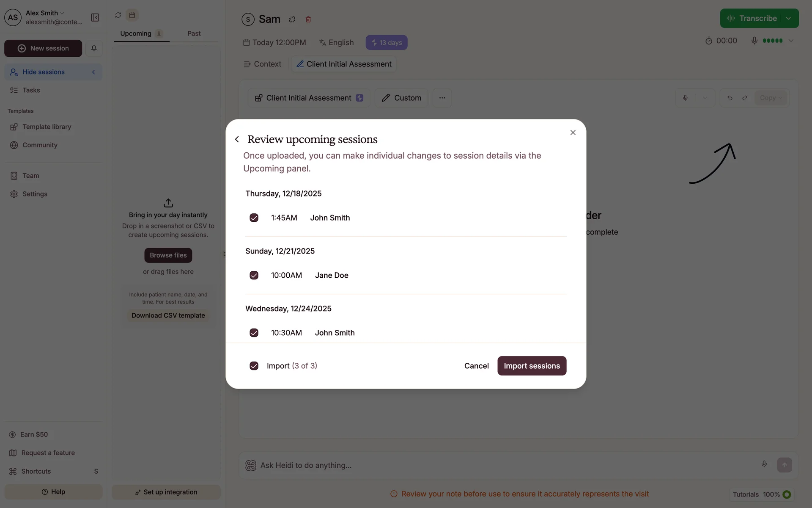The image size is (812, 508).
Task: Collapse the sidebar panel icon
Action: (x=95, y=17)
